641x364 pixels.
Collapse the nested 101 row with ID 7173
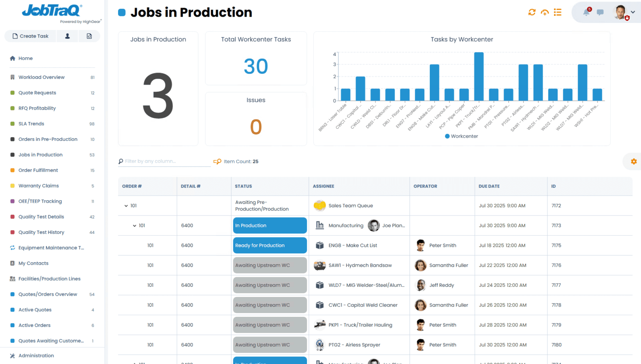[x=134, y=226]
